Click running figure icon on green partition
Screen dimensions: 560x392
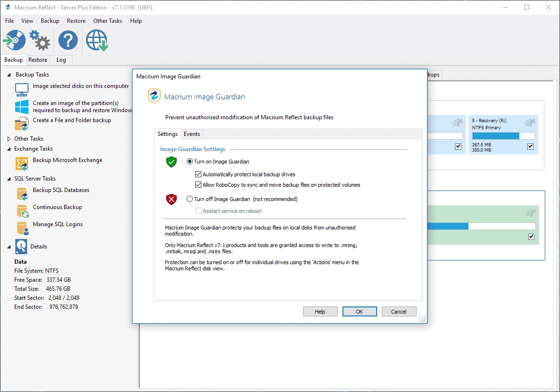531,213
